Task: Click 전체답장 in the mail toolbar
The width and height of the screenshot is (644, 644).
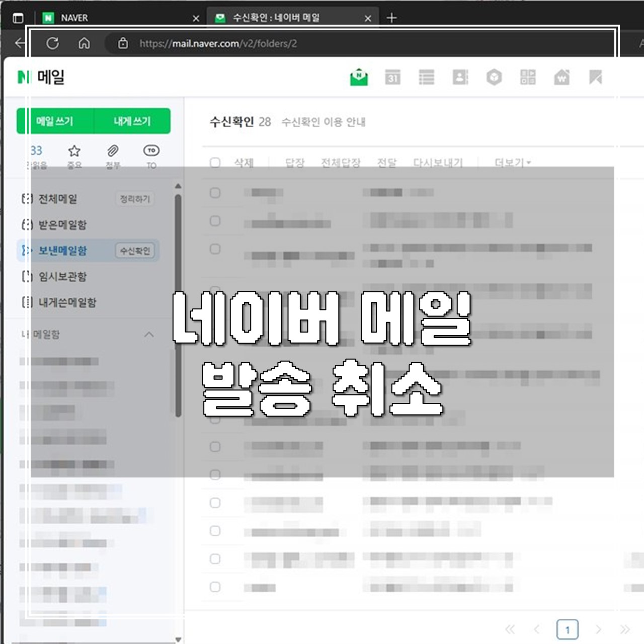Action: pos(341,163)
